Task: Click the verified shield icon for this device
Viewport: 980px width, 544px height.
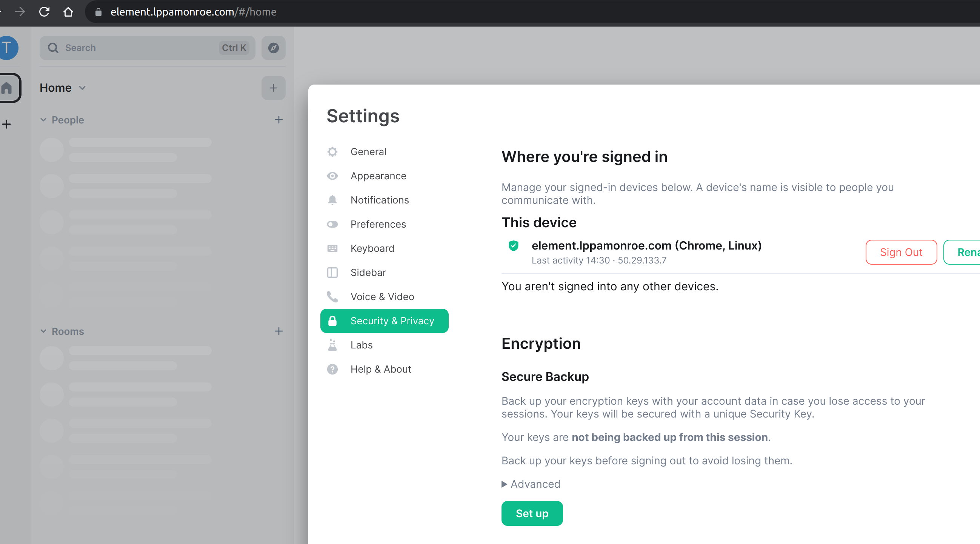Action: (513, 246)
